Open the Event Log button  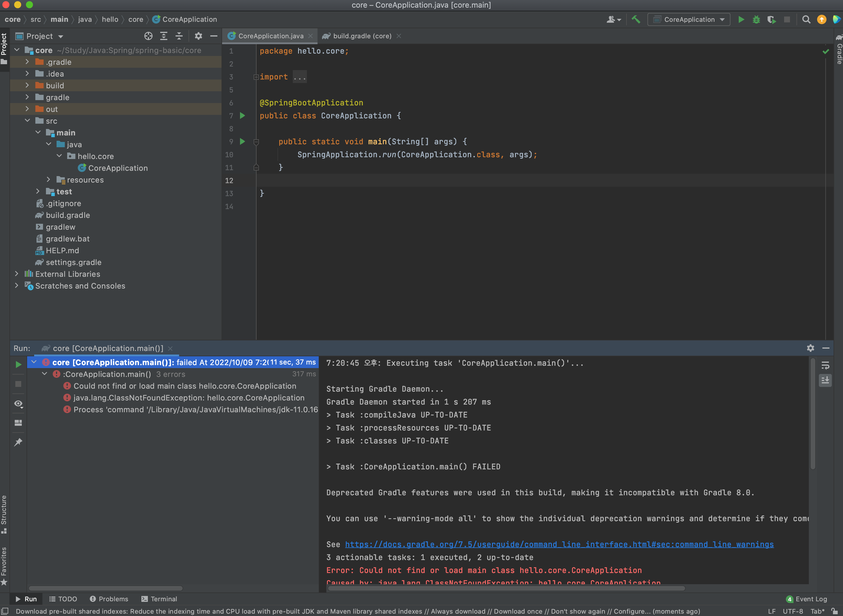point(806,599)
